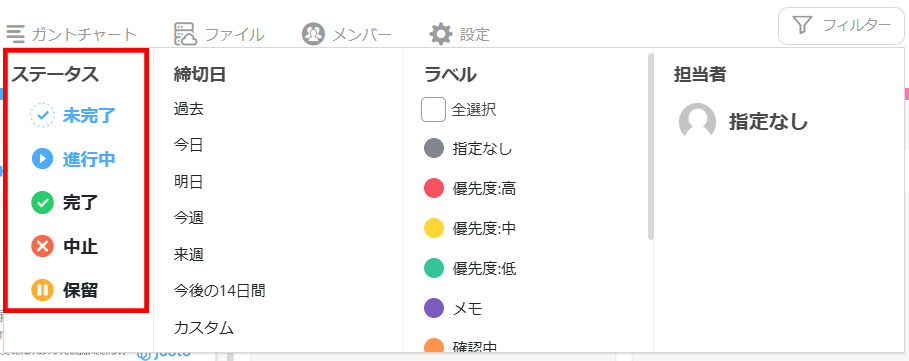
Task: Click the ファイル cloud storage icon
Action: coord(186,34)
